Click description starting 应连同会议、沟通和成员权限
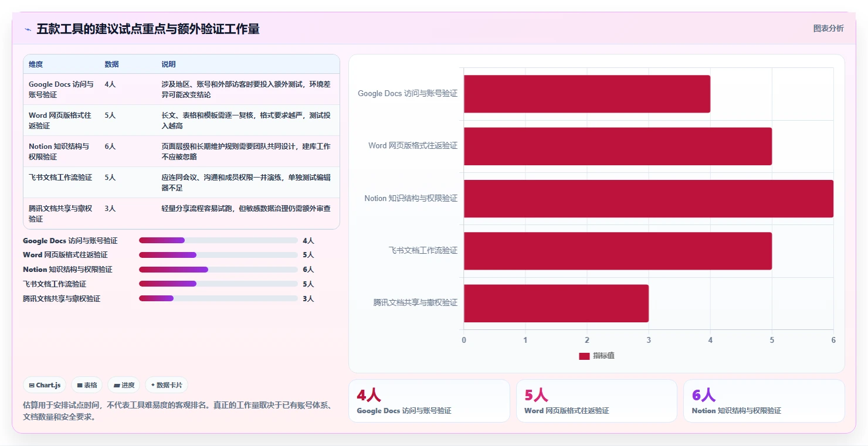This screenshot has width=868, height=446. pos(246,182)
